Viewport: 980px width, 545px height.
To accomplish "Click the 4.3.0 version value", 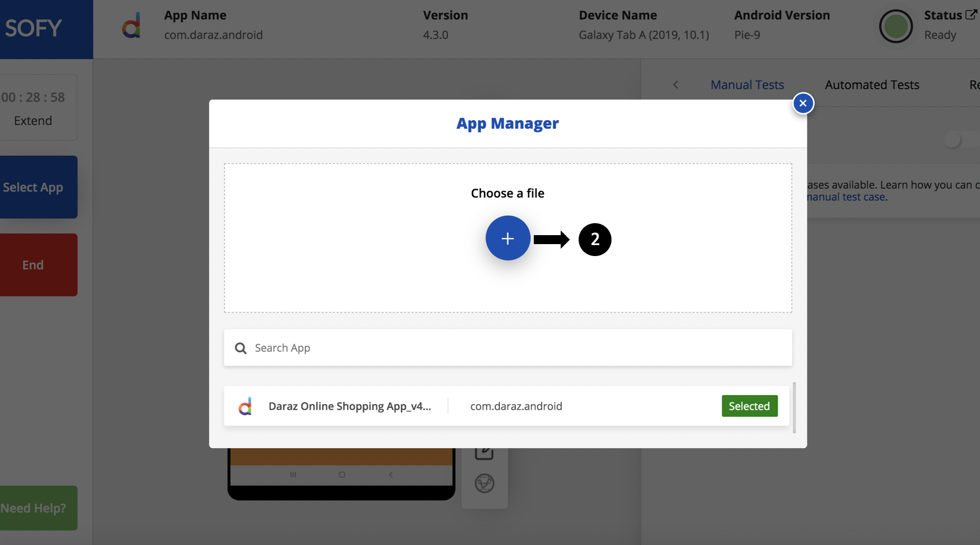I will [435, 35].
